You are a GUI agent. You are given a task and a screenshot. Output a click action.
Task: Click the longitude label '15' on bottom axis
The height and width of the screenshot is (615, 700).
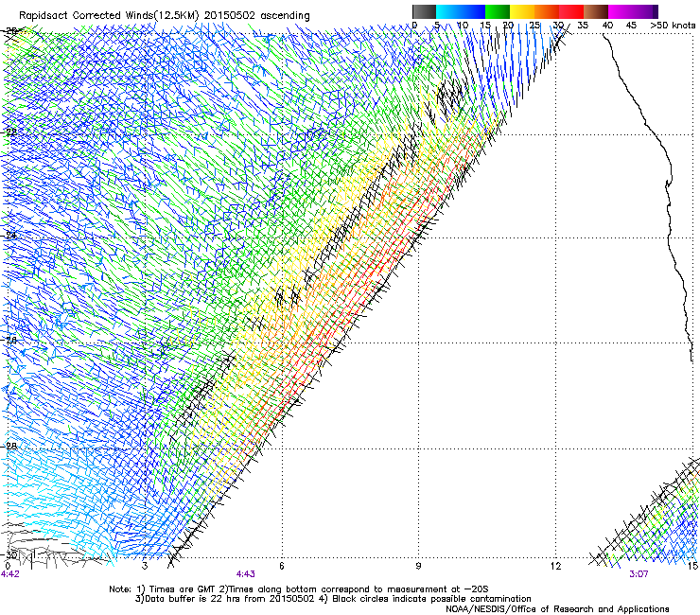[692, 566]
